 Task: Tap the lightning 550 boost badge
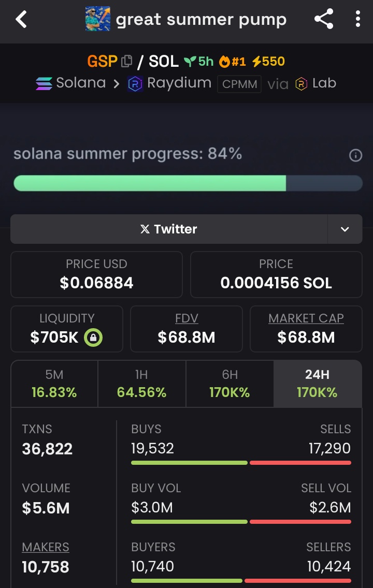(x=269, y=61)
